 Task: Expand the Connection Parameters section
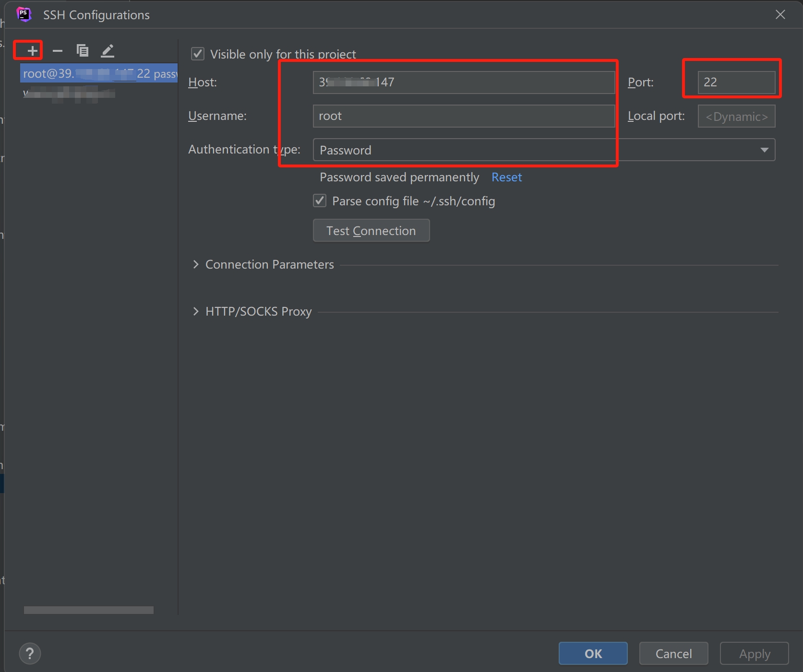click(196, 264)
